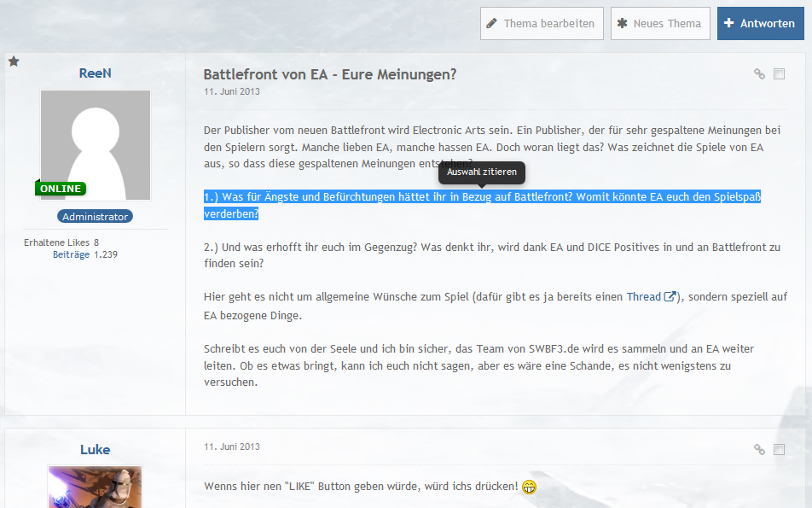812x508 pixels.
Task: Copy permalink icon on Luke's post
Action: (759, 449)
